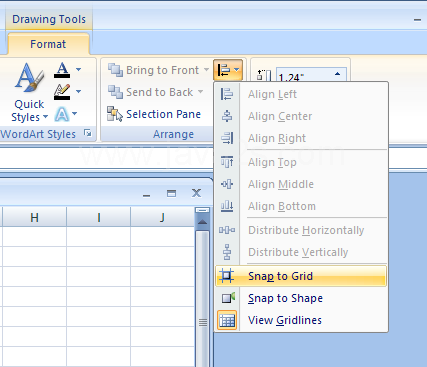Viewport: 427px width, 367px height.
Task: Expand the Text Outline dropdown arrow
Action: click(x=78, y=91)
